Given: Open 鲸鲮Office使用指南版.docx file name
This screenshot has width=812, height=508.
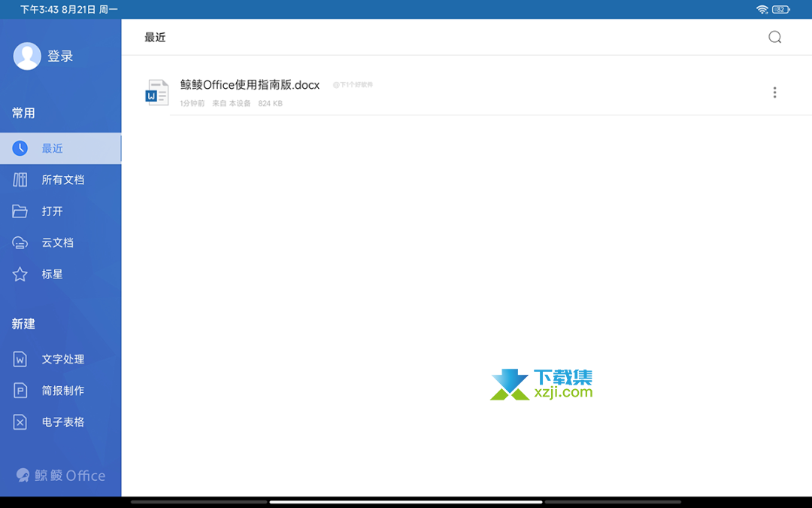Looking at the screenshot, I should point(250,84).
